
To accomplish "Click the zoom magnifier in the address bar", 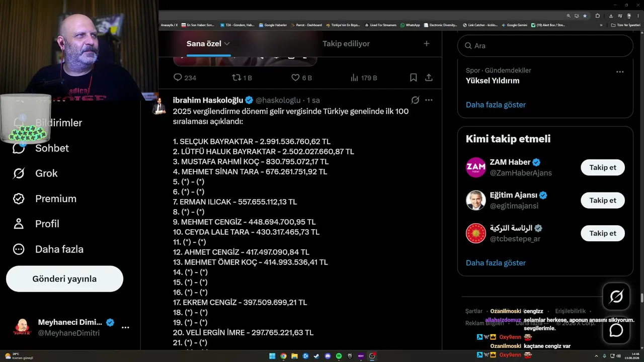I will (569, 16).
